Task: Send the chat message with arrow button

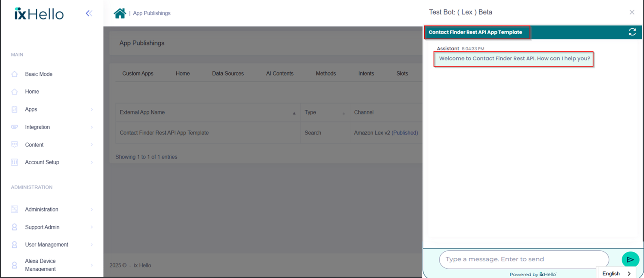Action: tap(630, 259)
